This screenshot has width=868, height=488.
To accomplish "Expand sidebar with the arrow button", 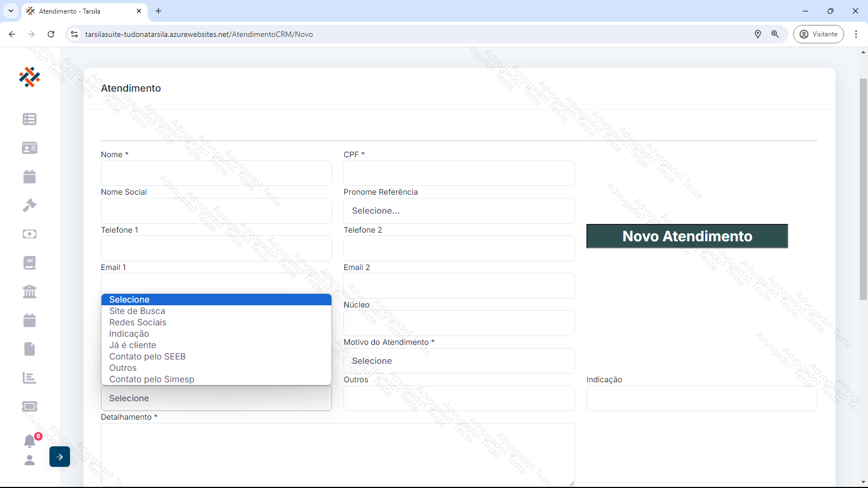I will coord(60,457).
